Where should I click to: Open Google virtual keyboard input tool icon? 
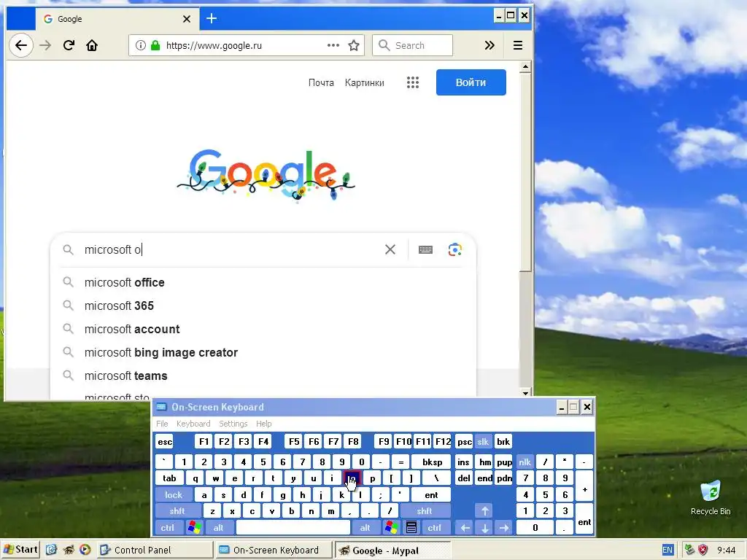[x=425, y=249]
